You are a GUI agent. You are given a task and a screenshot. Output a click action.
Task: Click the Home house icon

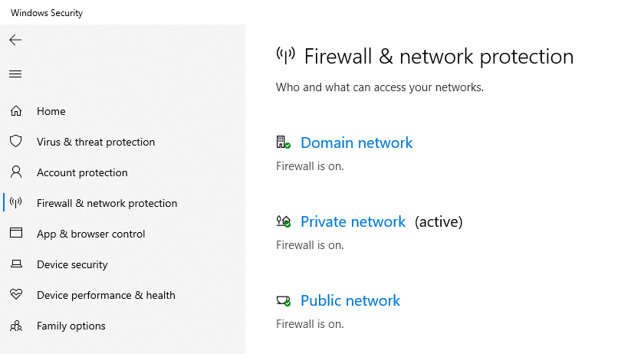[15, 111]
